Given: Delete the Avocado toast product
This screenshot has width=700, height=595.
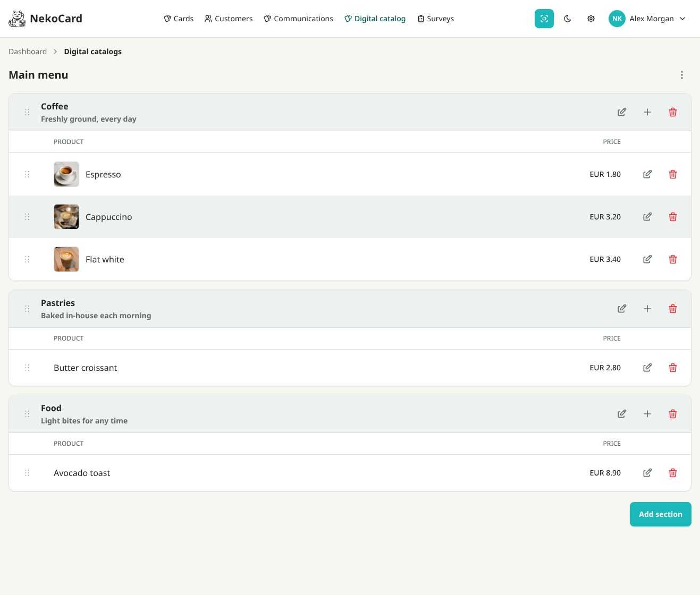Looking at the screenshot, I should coord(673,473).
